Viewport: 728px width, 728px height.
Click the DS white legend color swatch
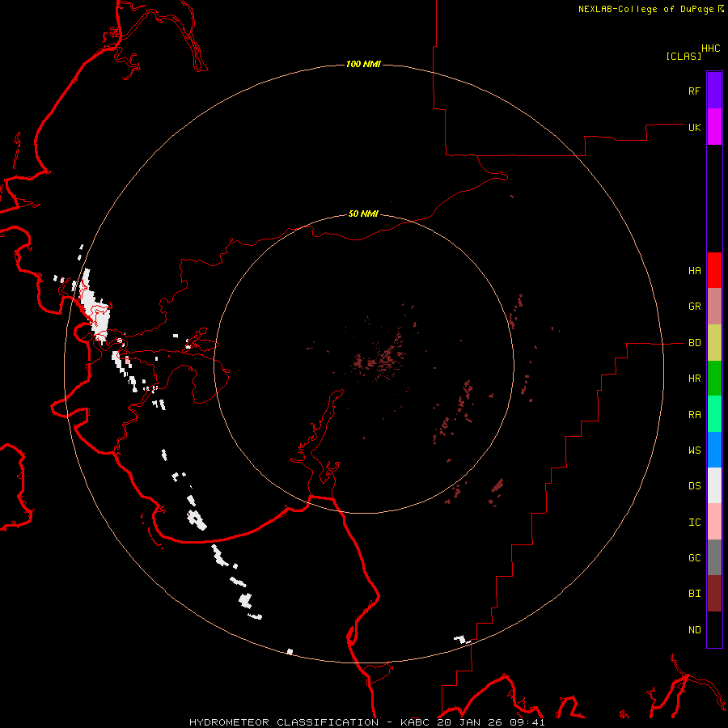pos(714,485)
